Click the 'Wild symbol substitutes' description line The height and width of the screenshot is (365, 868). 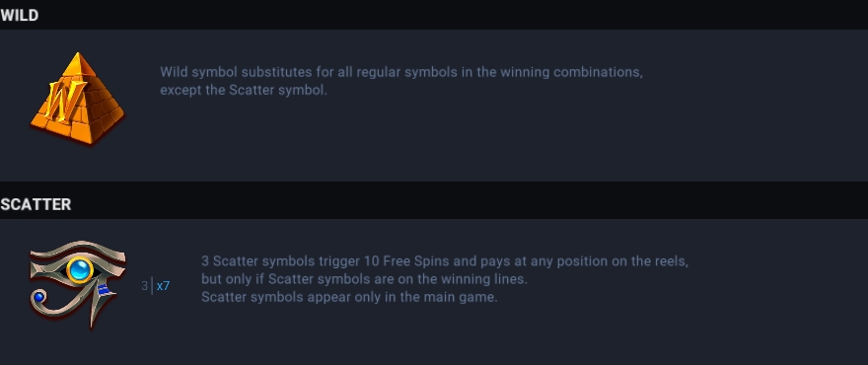point(401,72)
